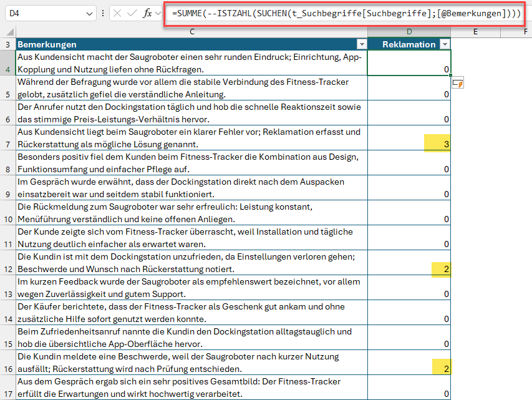Viewport: 532px width, 400px height.
Task: Click the Reklamation header cell
Action: pyautogui.click(x=409, y=44)
